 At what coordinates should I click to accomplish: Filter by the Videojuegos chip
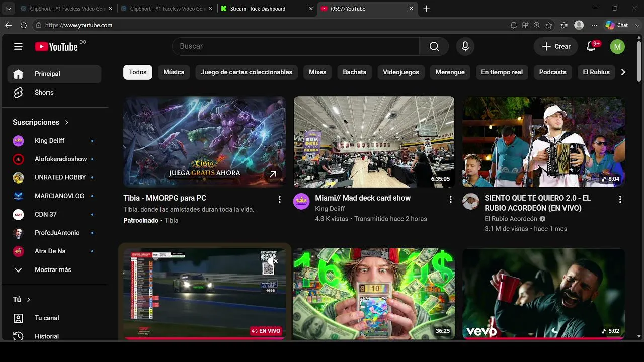401,72
